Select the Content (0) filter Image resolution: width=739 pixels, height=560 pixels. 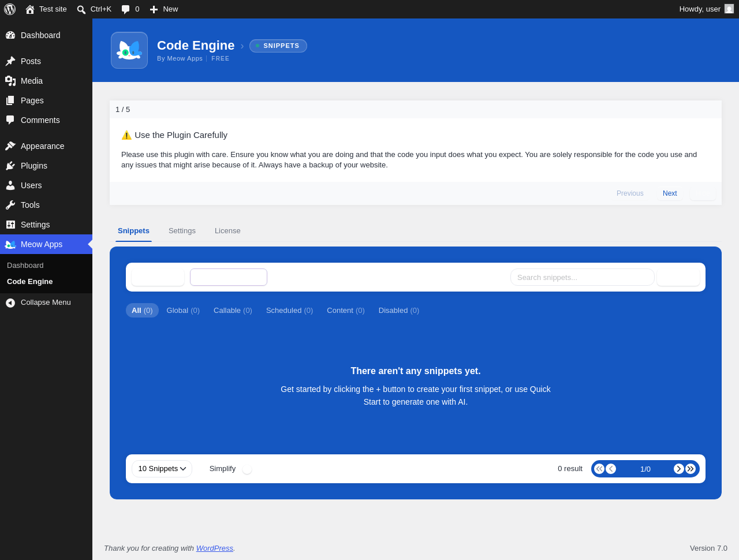346,311
